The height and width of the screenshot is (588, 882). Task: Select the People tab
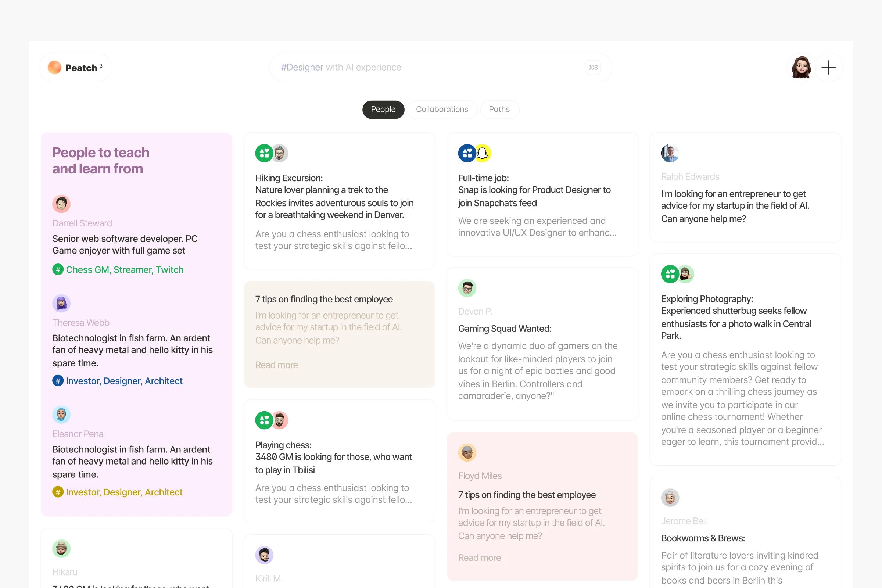click(x=383, y=110)
